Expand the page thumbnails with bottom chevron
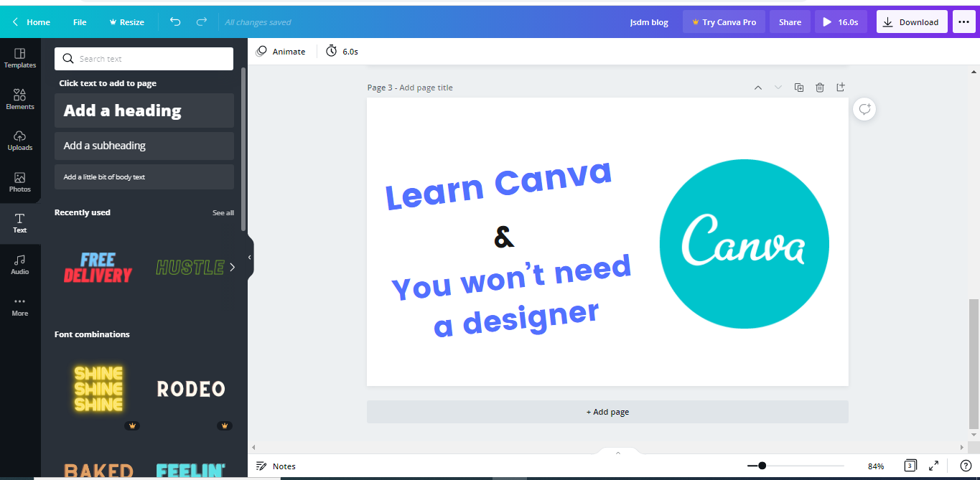This screenshot has width=980, height=480. point(618,452)
